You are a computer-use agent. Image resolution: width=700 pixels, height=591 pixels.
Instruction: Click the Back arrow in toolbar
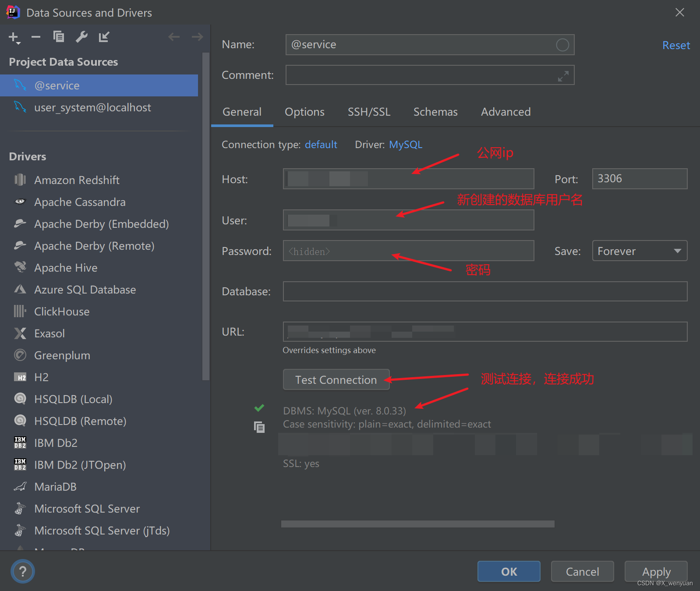[x=174, y=37]
